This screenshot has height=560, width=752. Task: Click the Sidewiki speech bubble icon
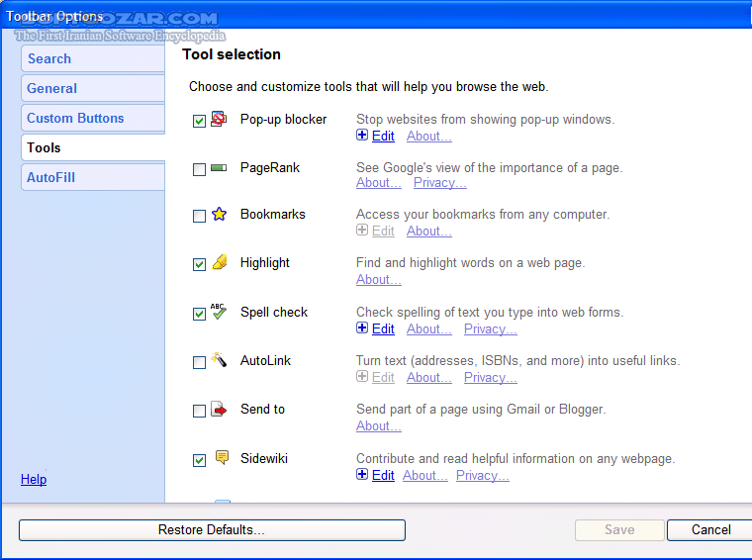[x=222, y=457]
